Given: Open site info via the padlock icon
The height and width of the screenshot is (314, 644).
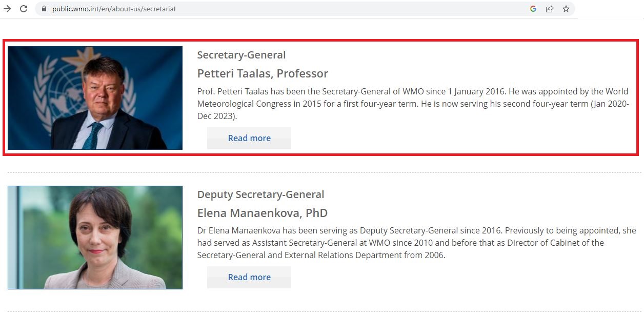Looking at the screenshot, I should [44, 9].
